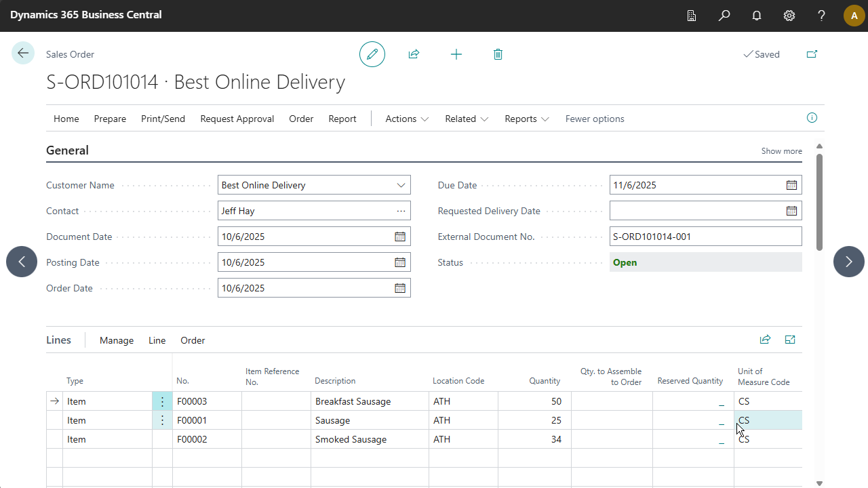Click the back arrow beside Sales Order
Image resolution: width=868 pixels, height=488 pixels.
click(23, 54)
